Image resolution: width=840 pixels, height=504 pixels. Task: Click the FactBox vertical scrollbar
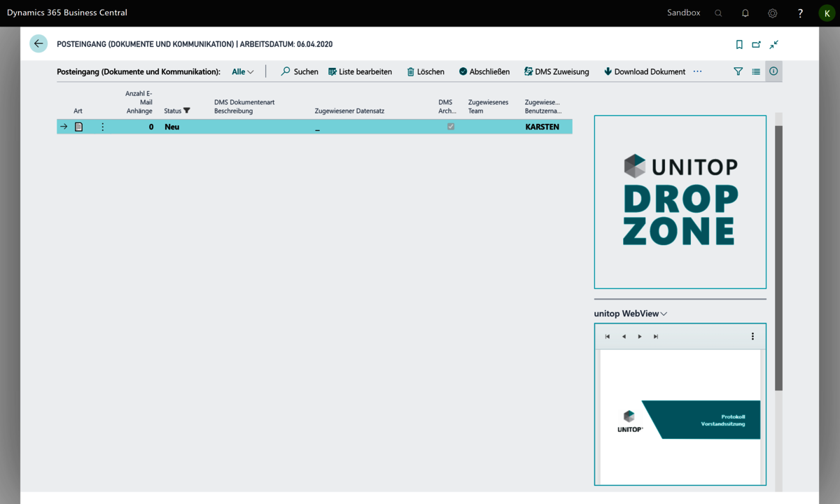[778, 259]
